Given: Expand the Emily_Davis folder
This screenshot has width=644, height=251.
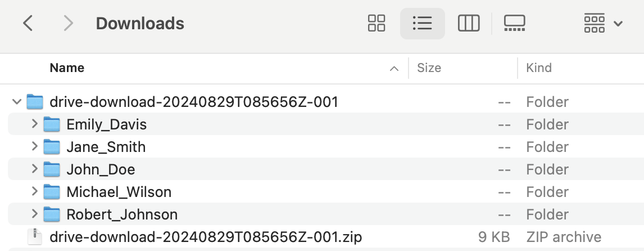Looking at the screenshot, I should 35,124.
